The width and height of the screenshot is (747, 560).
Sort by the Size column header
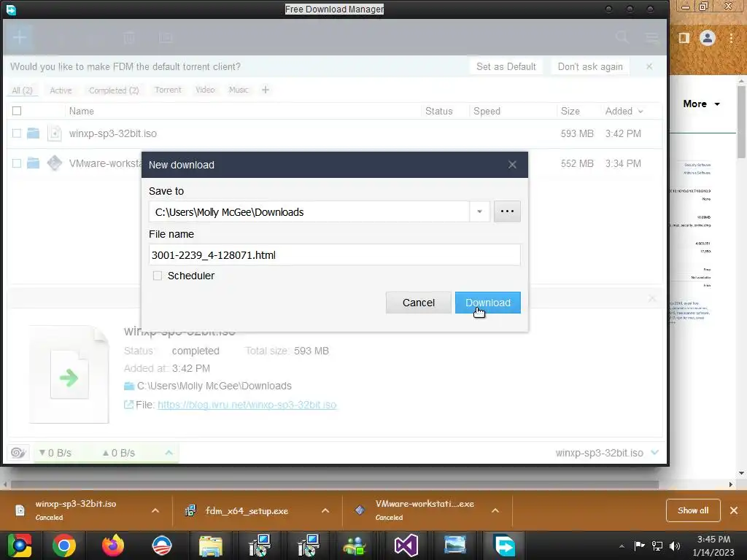[570, 111]
